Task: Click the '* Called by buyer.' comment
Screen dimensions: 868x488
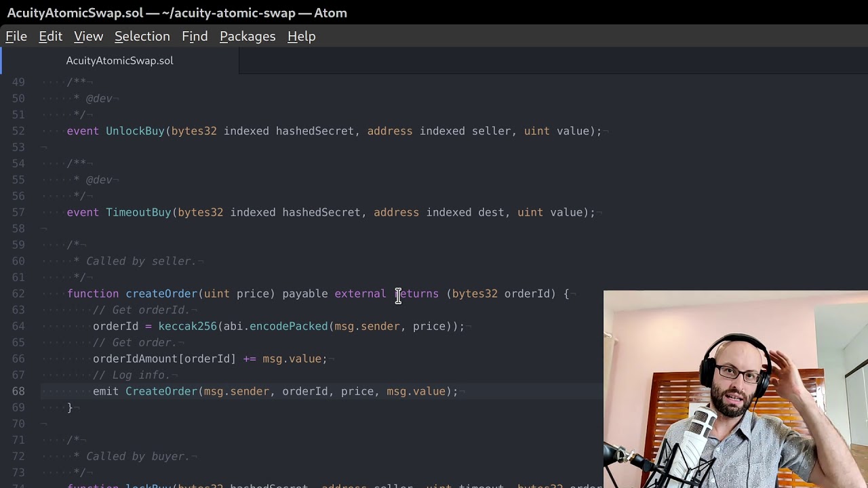Action: (x=131, y=456)
